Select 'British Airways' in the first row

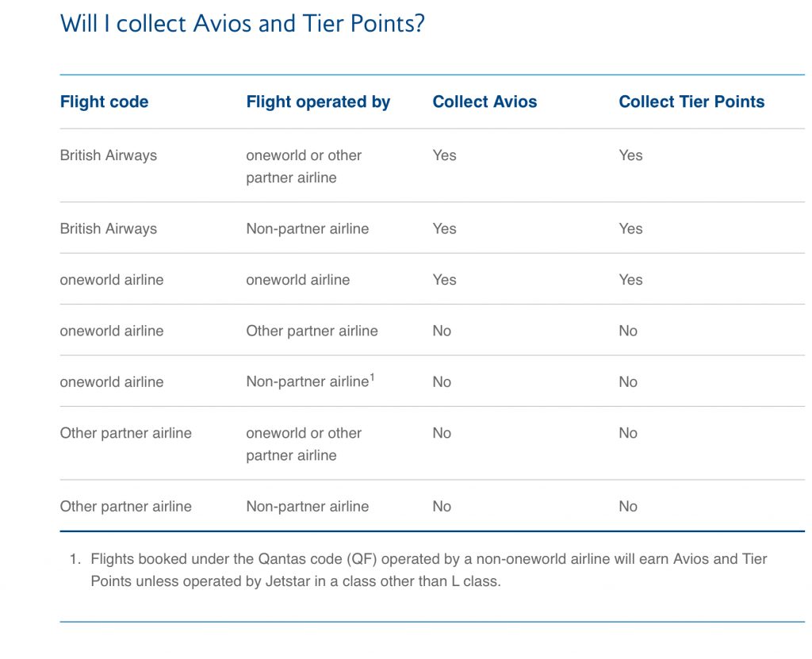[x=108, y=155]
